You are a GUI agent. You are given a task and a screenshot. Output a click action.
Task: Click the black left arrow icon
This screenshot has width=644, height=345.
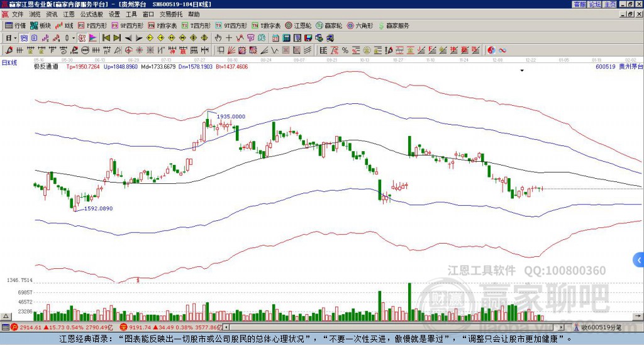128,38
